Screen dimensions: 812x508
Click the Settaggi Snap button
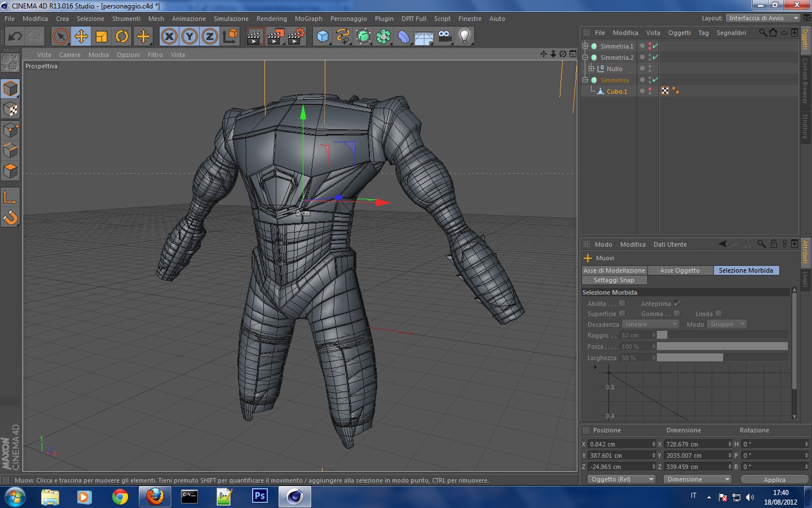tap(614, 280)
